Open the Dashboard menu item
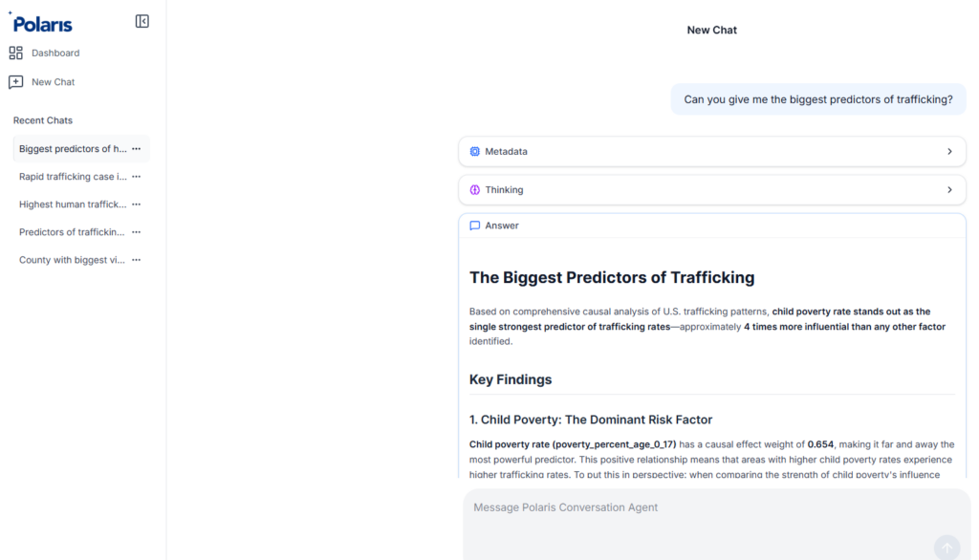The height and width of the screenshot is (560, 979). (x=55, y=53)
